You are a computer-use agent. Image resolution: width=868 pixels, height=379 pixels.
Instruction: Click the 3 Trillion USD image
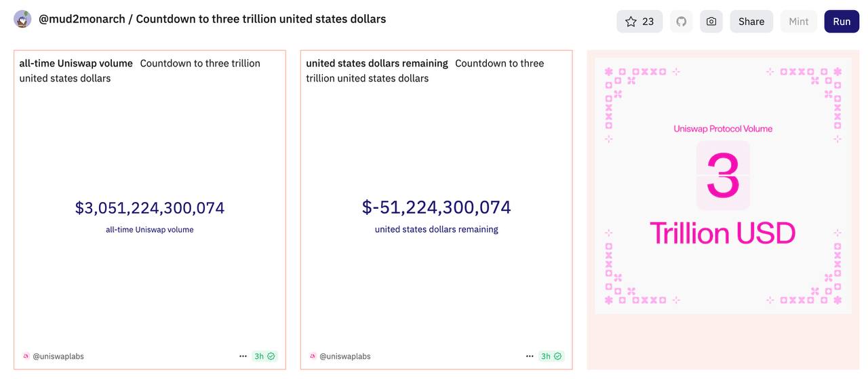click(723, 186)
